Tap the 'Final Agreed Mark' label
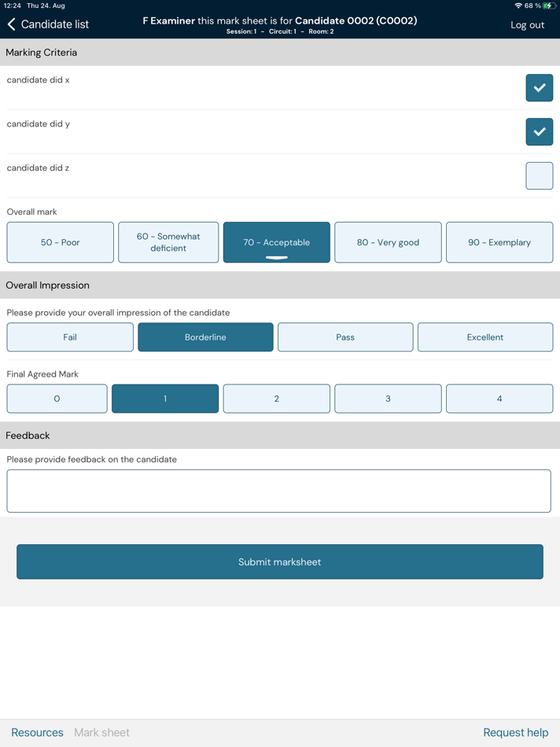This screenshot has height=747, width=560. [42, 374]
